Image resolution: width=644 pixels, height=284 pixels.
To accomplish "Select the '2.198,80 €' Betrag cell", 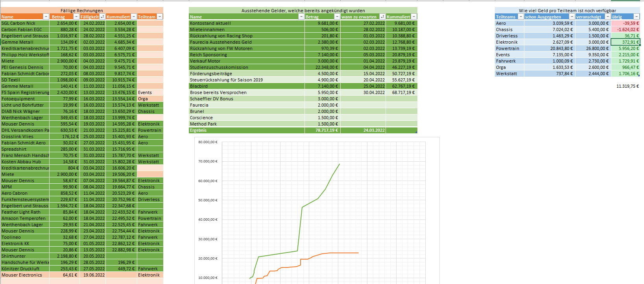I will tap(65, 256).
